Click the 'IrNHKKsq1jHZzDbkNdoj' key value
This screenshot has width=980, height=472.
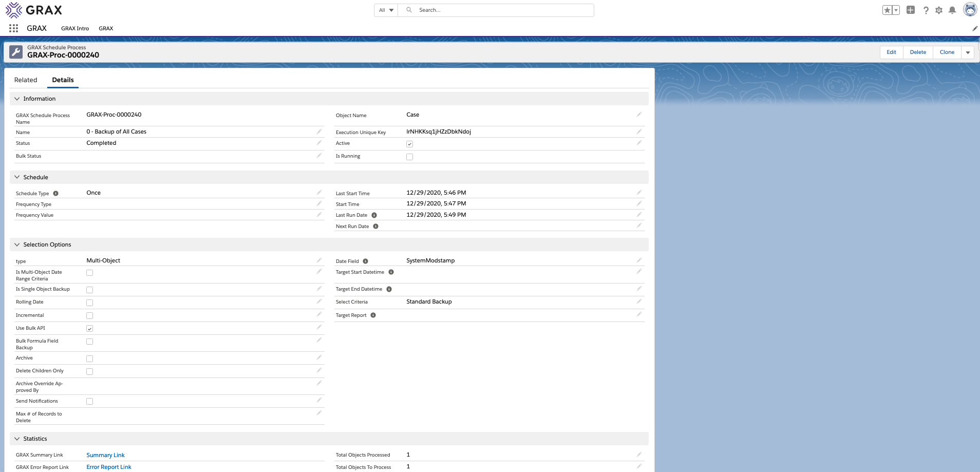(x=439, y=131)
